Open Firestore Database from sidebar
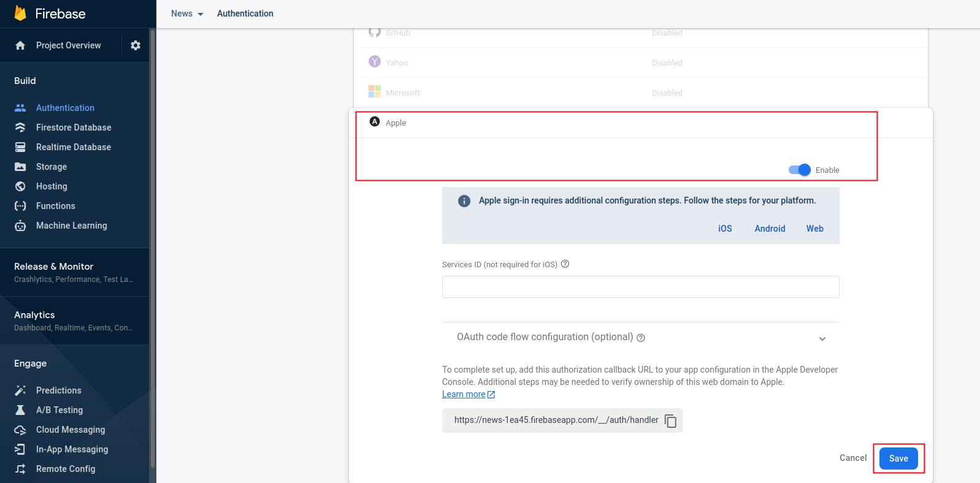The height and width of the screenshot is (483, 980). [x=73, y=127]
